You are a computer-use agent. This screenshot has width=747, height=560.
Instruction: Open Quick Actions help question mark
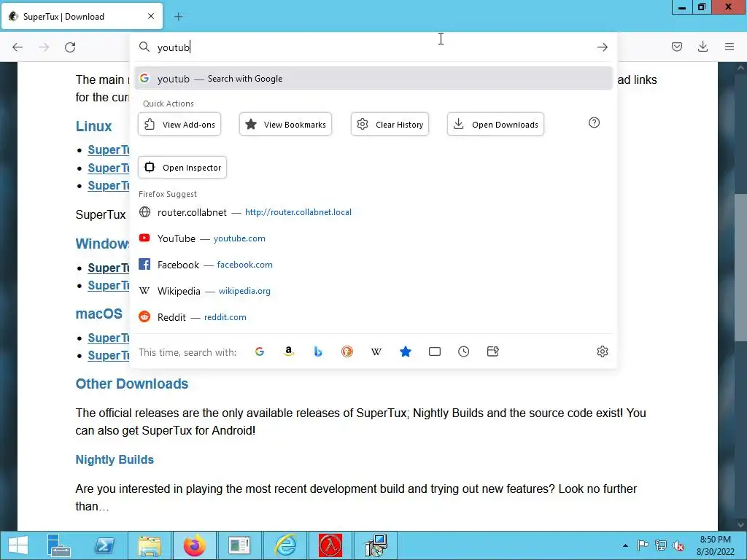[x=594, y=122]
